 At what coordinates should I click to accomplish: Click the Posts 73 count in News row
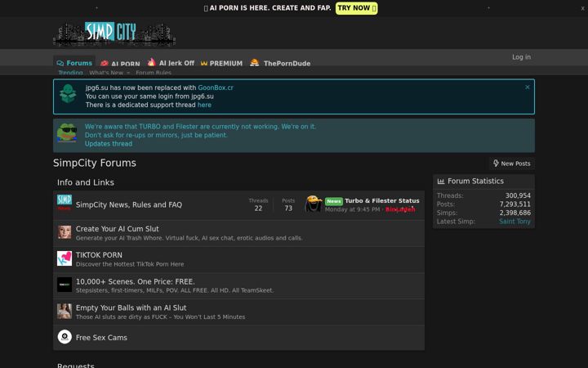[288, 209]
